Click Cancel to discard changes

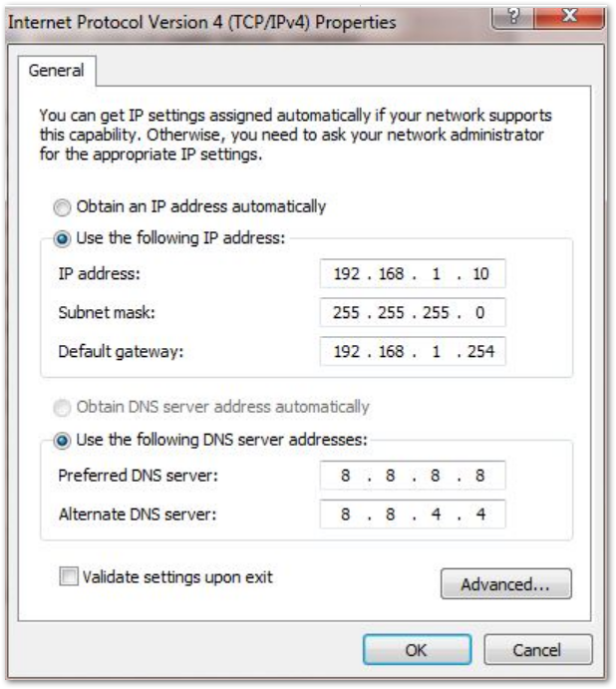pos(536,650)
